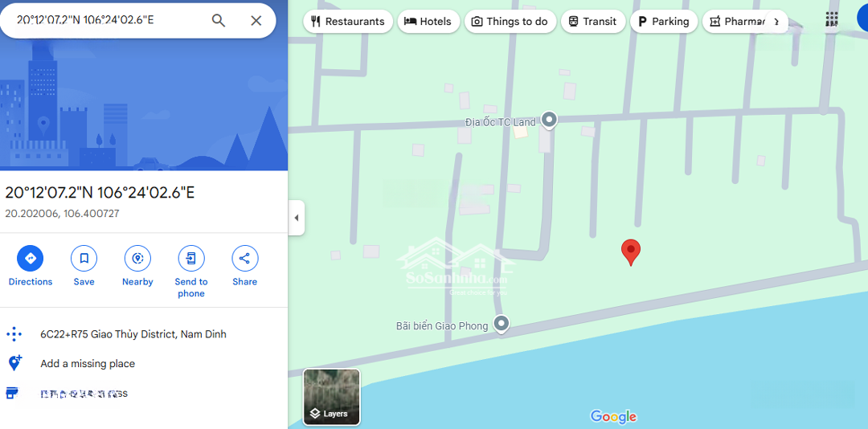Click the coordinates search input field
This screenshot has width=868, height=429.
click(x=105, y=20)
